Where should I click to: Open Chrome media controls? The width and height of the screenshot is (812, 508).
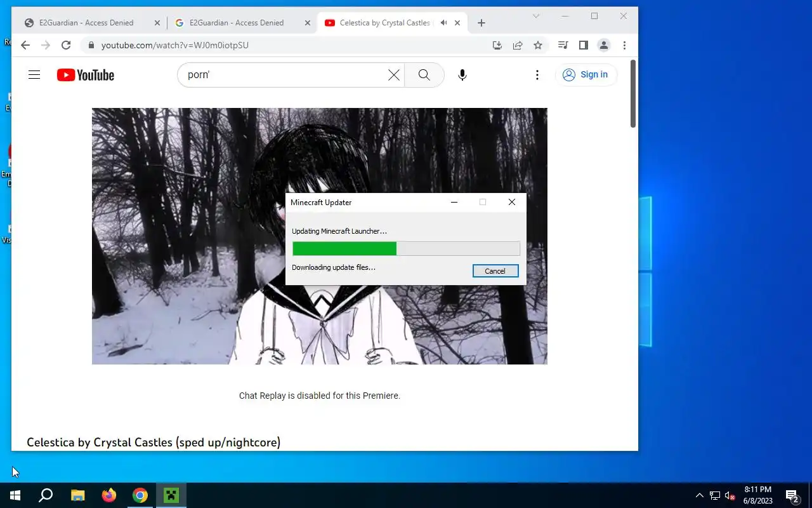[563, 45]
